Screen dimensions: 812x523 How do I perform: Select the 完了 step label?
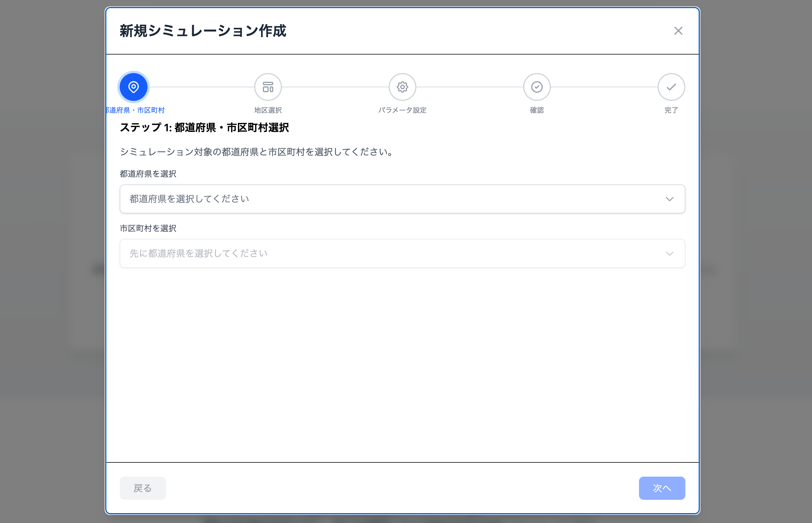pyautogui.click(x=671, y=110)
